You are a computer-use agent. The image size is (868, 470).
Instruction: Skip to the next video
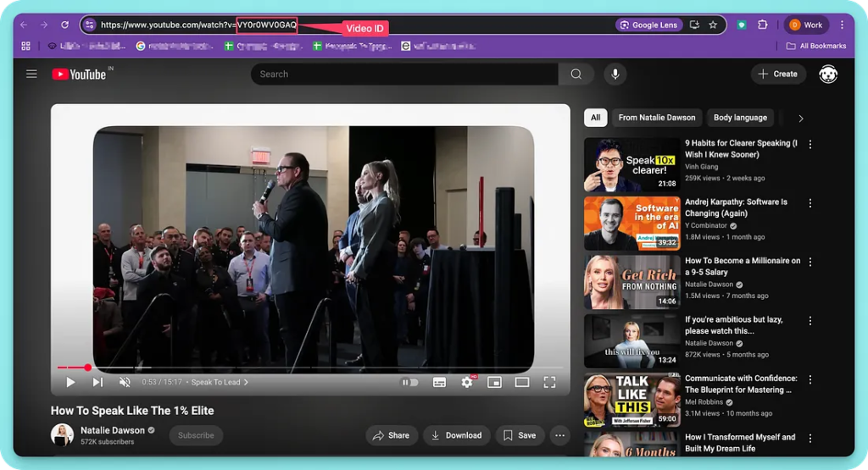point(97,382)
